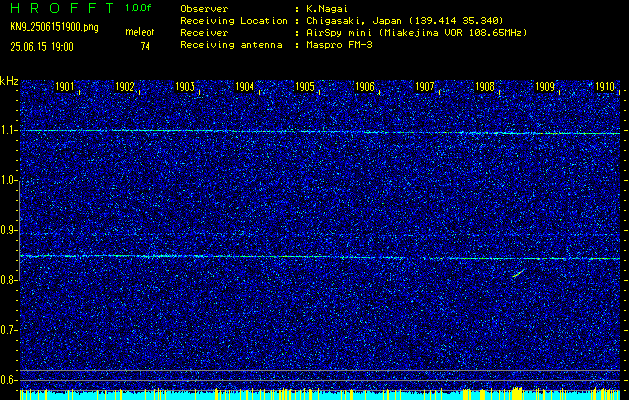Click the HROFFT title text
629x400 pixels.
pos(62,8)
